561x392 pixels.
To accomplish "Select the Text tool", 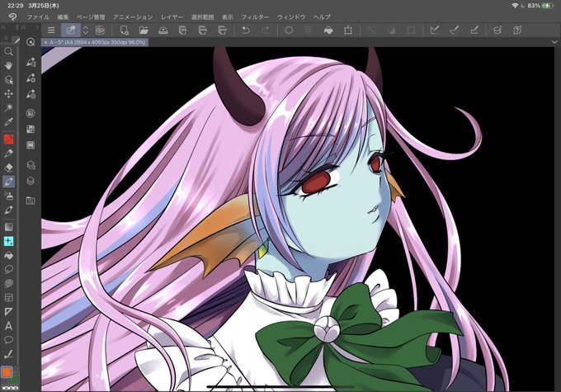I will pyautogui.click(x=8, y=326).
